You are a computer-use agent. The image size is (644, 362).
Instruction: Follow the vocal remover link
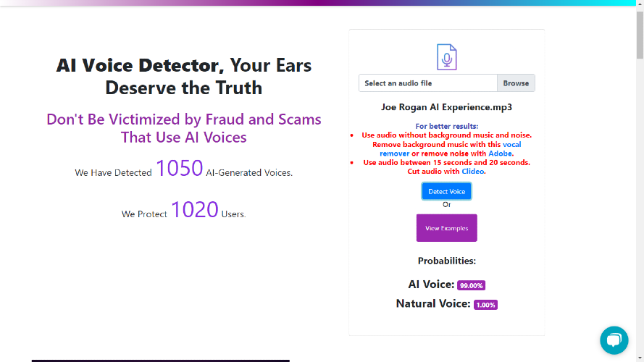click(x=511, y=144)
